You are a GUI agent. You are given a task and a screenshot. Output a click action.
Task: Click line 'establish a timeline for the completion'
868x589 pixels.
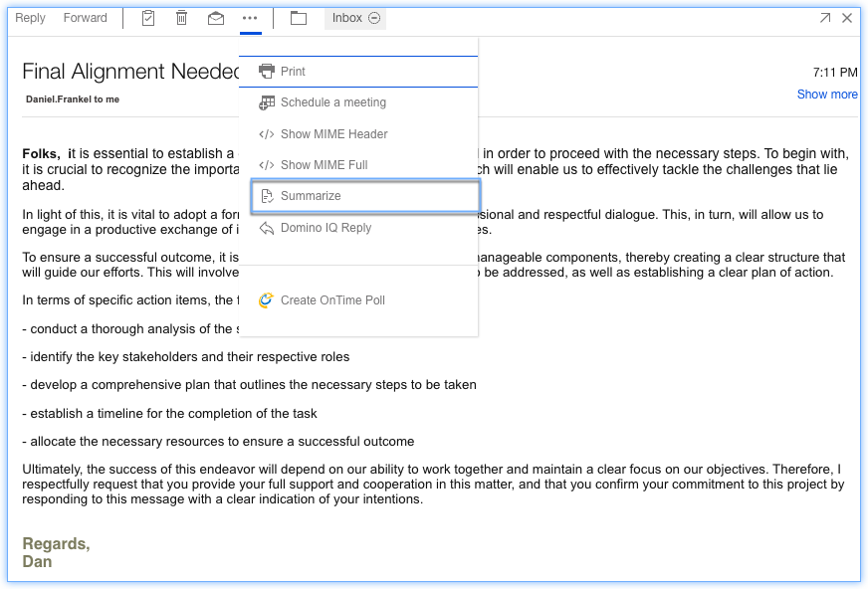[x=169, y=414]
